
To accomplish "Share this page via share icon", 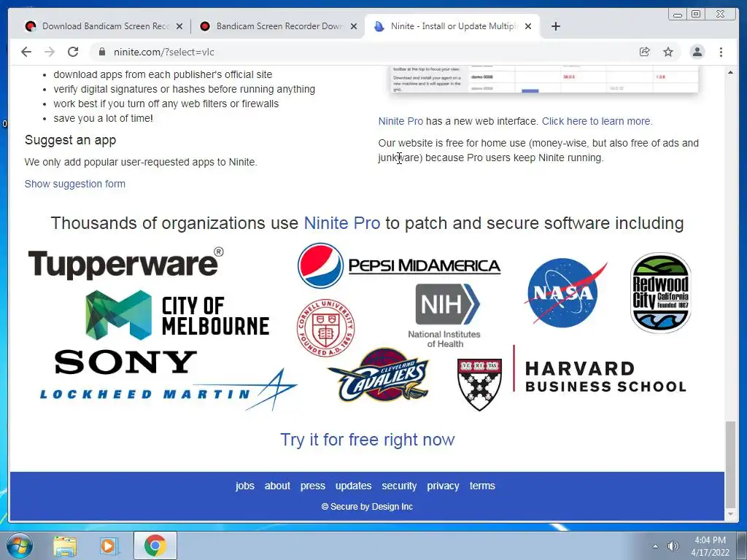I will (645, 52).
